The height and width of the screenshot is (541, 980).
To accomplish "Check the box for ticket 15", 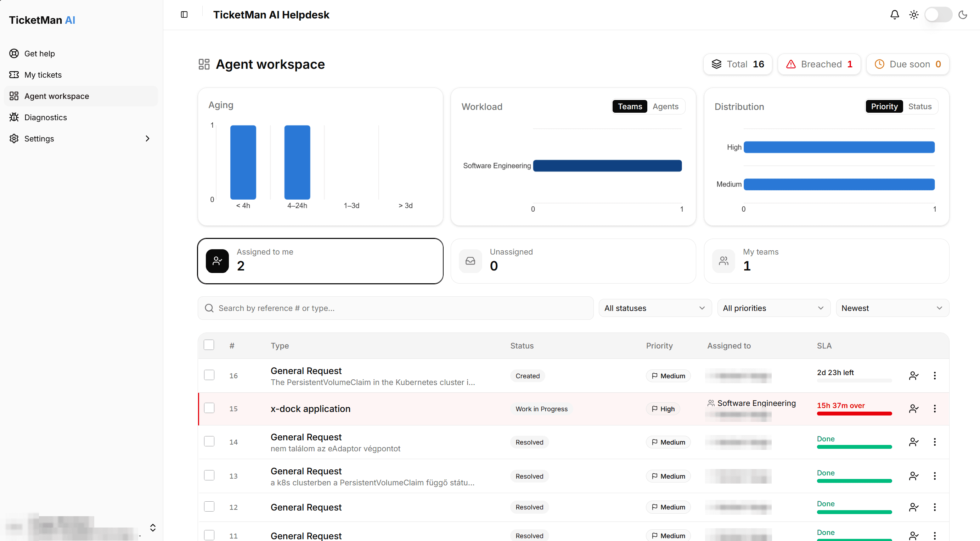I will pyautogui.click(x=209, y=408).
